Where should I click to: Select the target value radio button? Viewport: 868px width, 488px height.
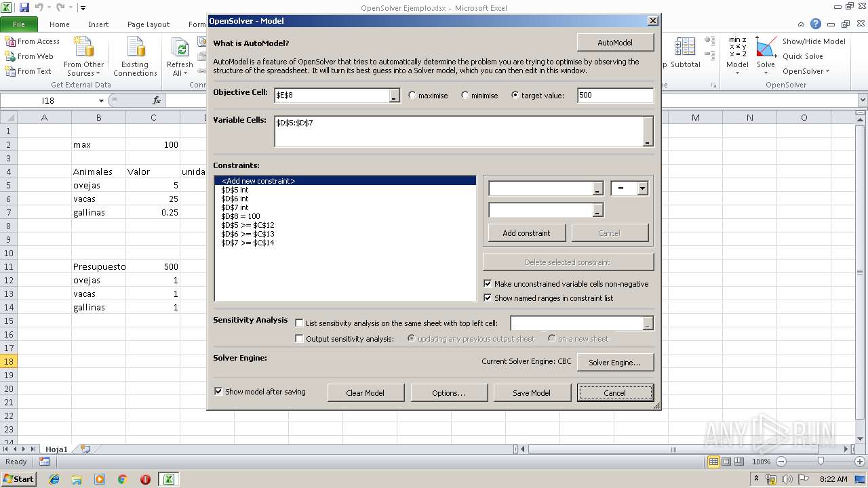coord(515,96)
